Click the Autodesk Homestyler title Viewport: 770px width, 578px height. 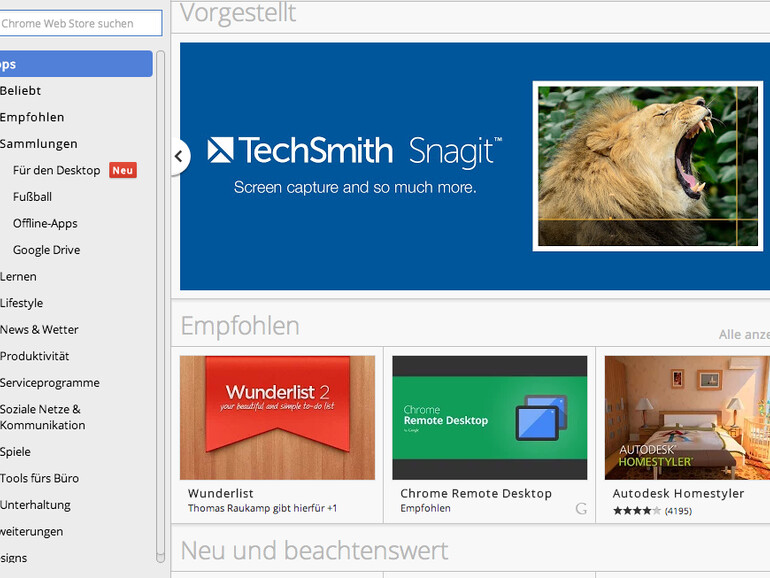point(678,493)
